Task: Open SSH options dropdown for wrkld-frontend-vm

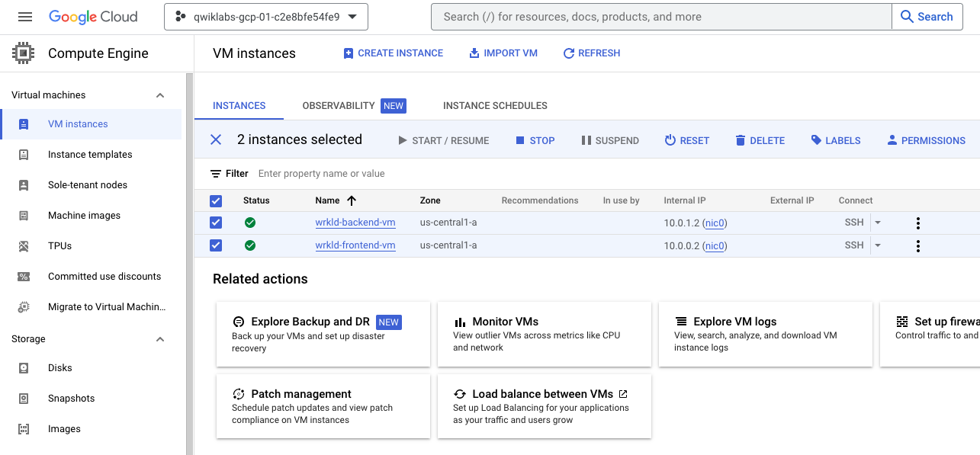Action: (878, 245)
